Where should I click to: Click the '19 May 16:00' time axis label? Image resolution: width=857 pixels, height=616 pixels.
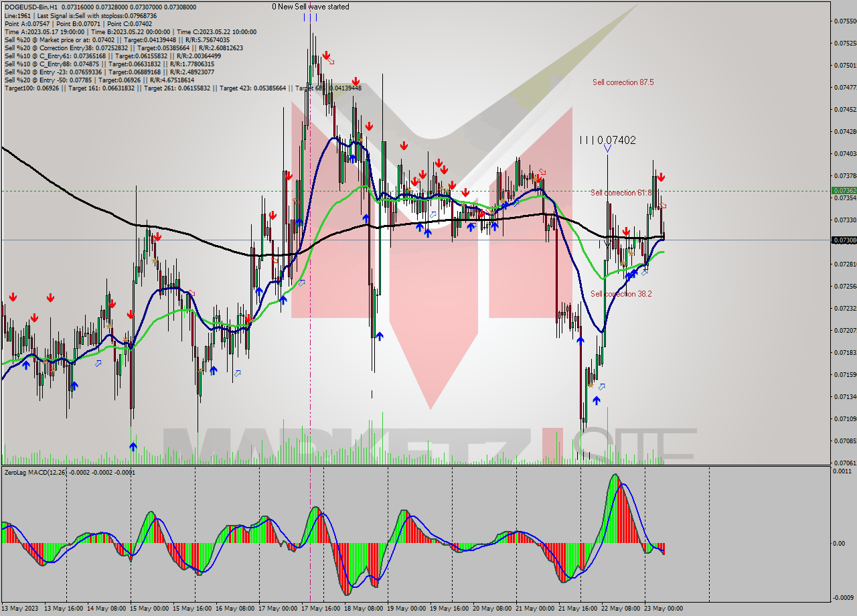449,609
